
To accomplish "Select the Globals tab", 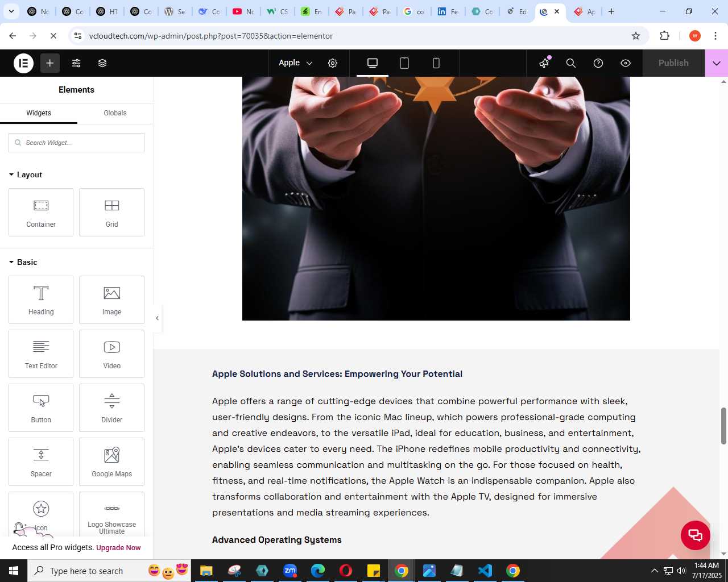I will [x=115, y=113].
